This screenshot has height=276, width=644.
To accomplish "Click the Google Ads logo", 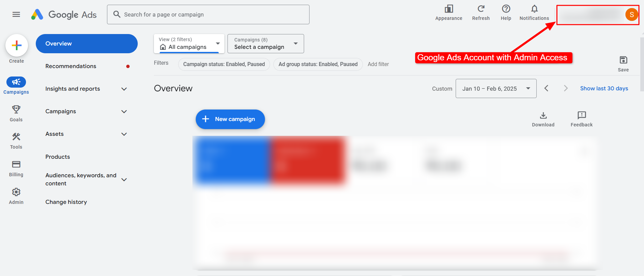I will [64, 14].
